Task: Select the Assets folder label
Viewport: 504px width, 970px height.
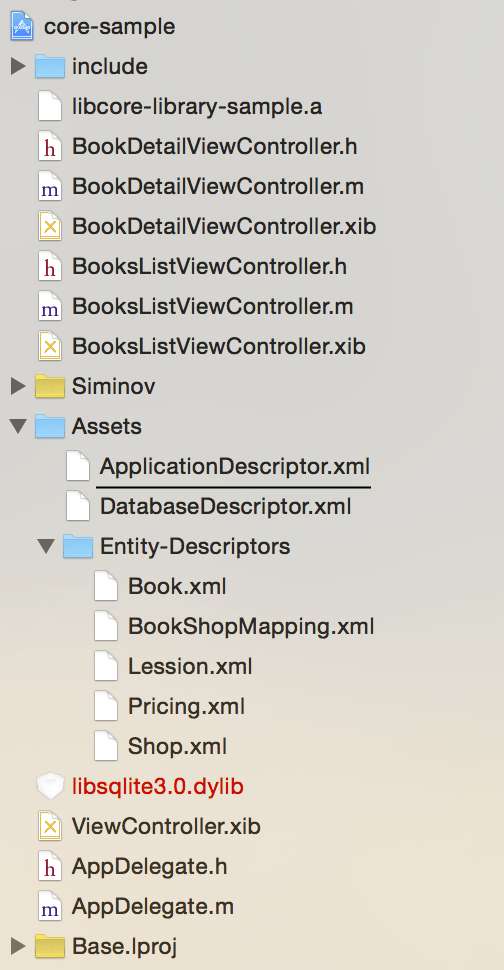Action: pos(106,426)
